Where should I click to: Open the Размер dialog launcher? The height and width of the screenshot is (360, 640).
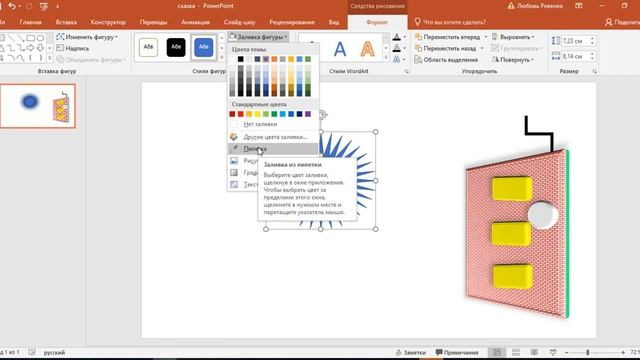point(594,71)
